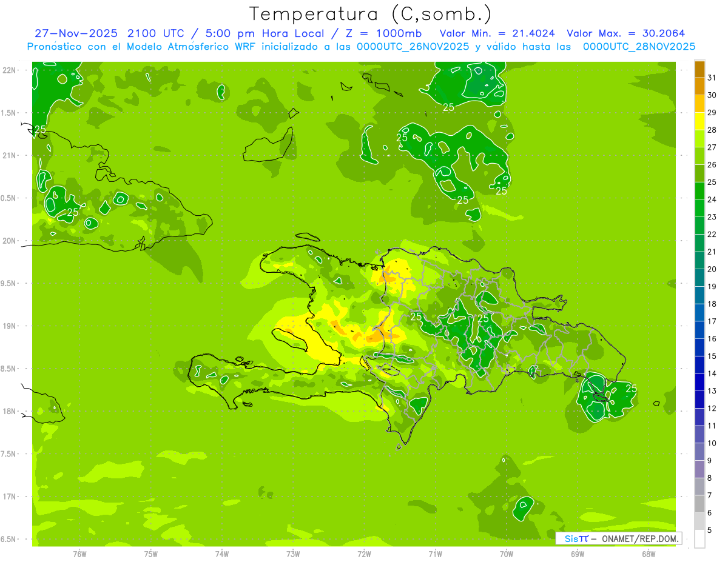Click the "71W" longitude axis label

coord(435,554)
